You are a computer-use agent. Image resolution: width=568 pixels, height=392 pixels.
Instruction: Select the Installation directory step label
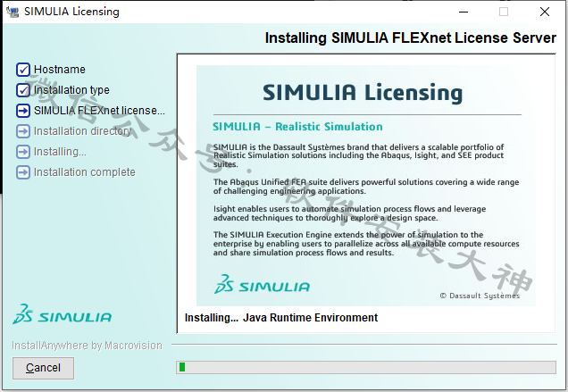point(82,131)
